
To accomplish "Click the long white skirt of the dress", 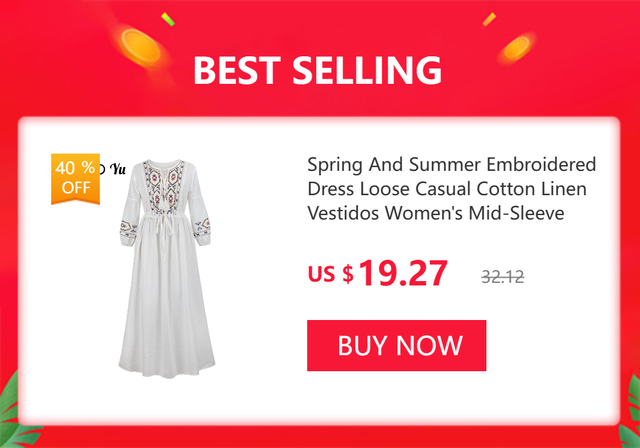I will point(167,308).
